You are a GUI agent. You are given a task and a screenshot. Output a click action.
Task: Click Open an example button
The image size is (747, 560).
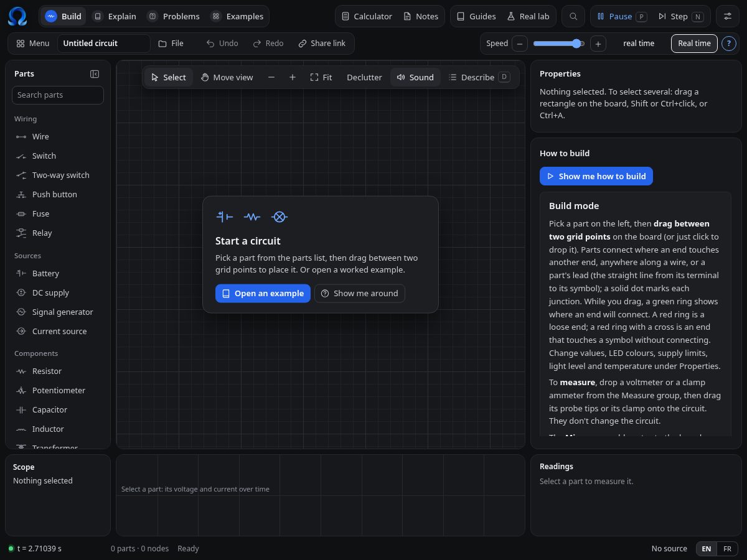tap(263, 293)
